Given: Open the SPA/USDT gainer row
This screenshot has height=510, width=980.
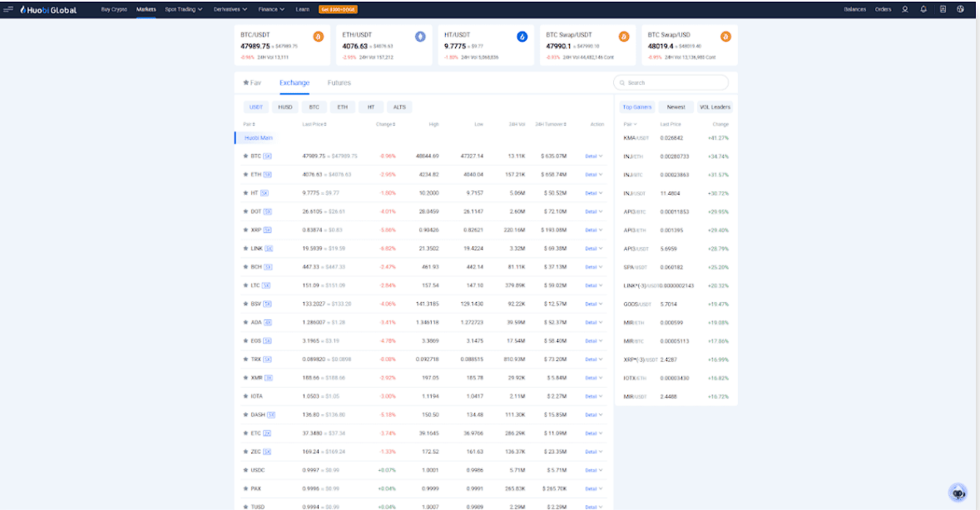Looking at the screenshot, I should coord(676,267).
